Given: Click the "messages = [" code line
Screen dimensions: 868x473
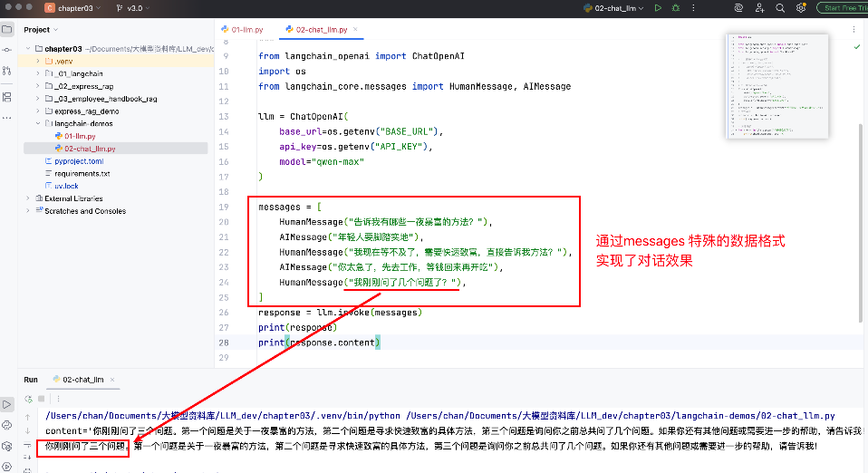Looking at the screenshot, I should (290, 208).
